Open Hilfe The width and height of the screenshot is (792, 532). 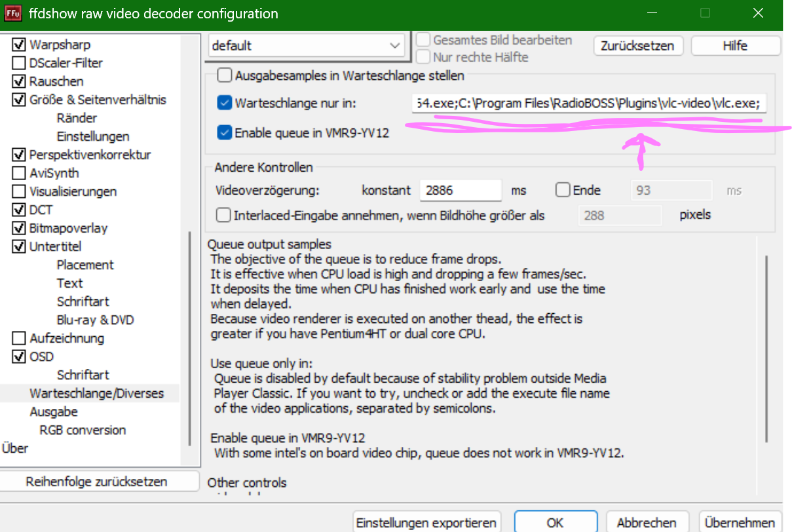[x=735, y=46]
